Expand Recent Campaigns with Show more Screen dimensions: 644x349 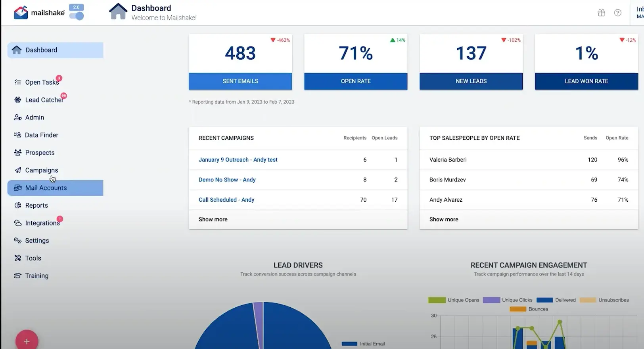[x=213, y=220]
